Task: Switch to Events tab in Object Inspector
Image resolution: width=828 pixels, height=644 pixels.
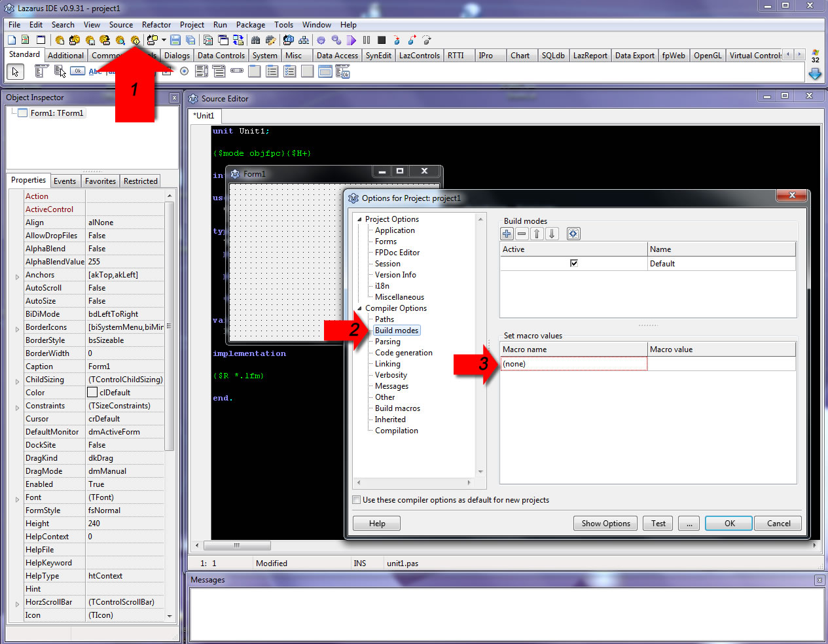Action: point(65,181)
